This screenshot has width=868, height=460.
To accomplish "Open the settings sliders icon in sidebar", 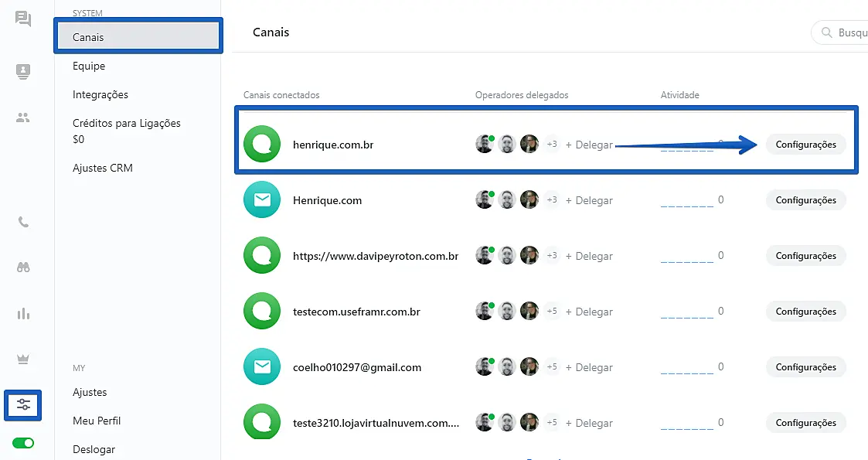I will 23,405.
